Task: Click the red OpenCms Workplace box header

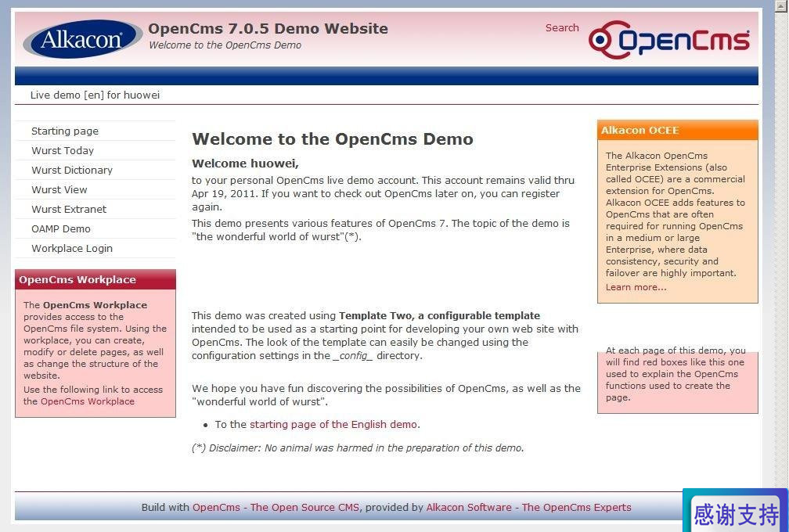Action: point(95,280)
